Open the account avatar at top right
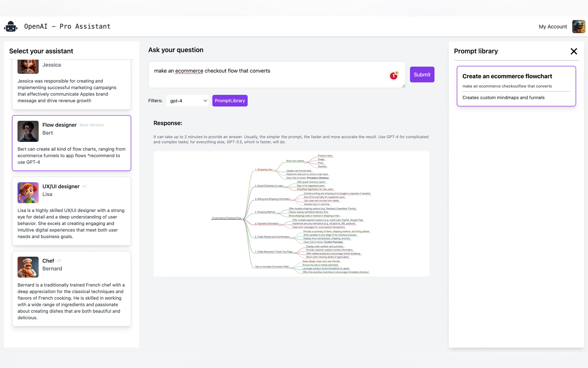The width and height of the screenshot is (588, 368). click(x=578, y=26)
